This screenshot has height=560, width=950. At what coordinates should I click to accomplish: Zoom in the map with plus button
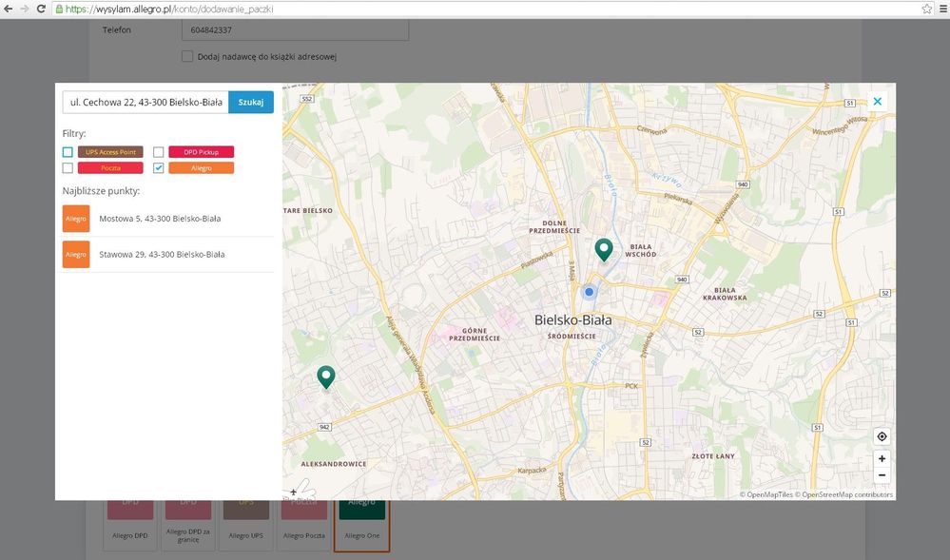coord(882,459)
